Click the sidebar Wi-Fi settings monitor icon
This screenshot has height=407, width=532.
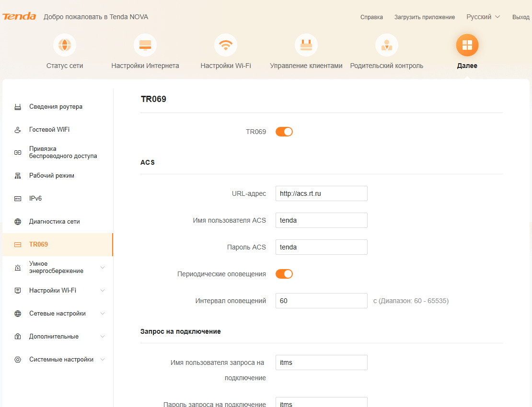18,291
